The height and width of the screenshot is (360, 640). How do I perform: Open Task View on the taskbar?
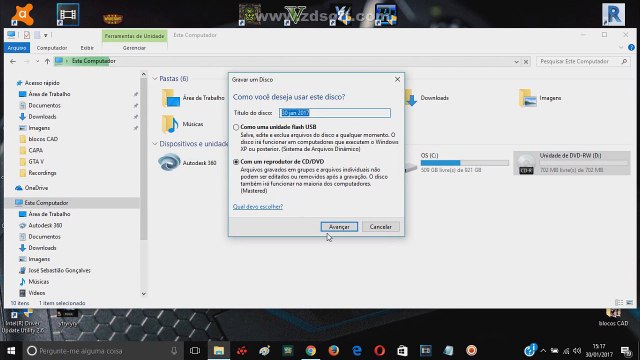pos(195,351)
